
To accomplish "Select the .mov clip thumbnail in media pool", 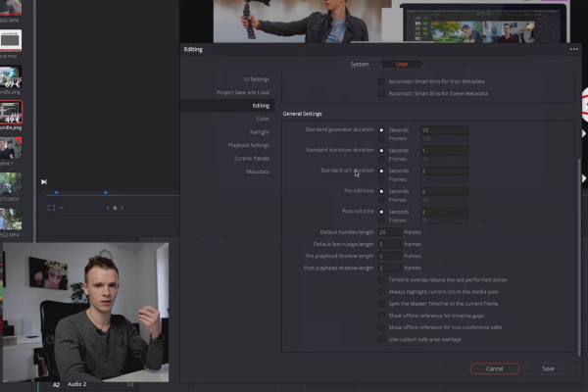I will [x=11, y=41].
